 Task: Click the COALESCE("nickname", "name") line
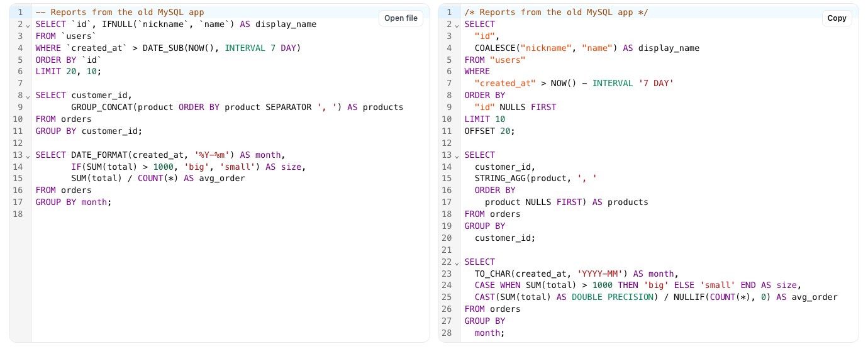[587, 48]
